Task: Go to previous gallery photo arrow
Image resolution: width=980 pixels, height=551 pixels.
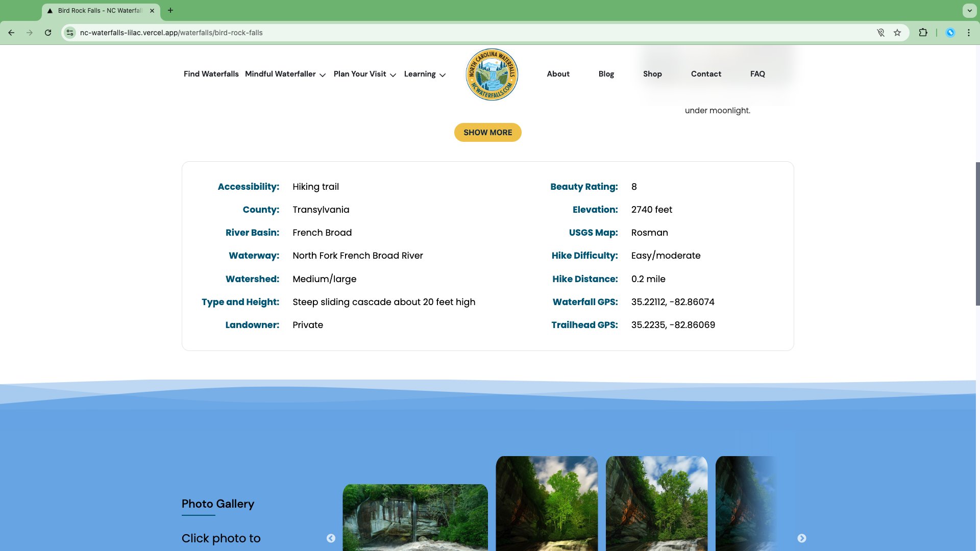Action: pos(331,538)
